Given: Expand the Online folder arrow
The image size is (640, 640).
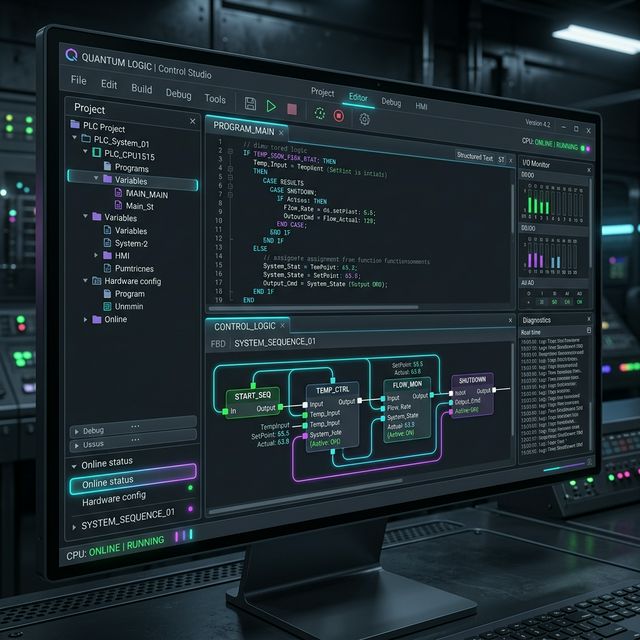Looking at the screenshot, I should pos(85,320).
